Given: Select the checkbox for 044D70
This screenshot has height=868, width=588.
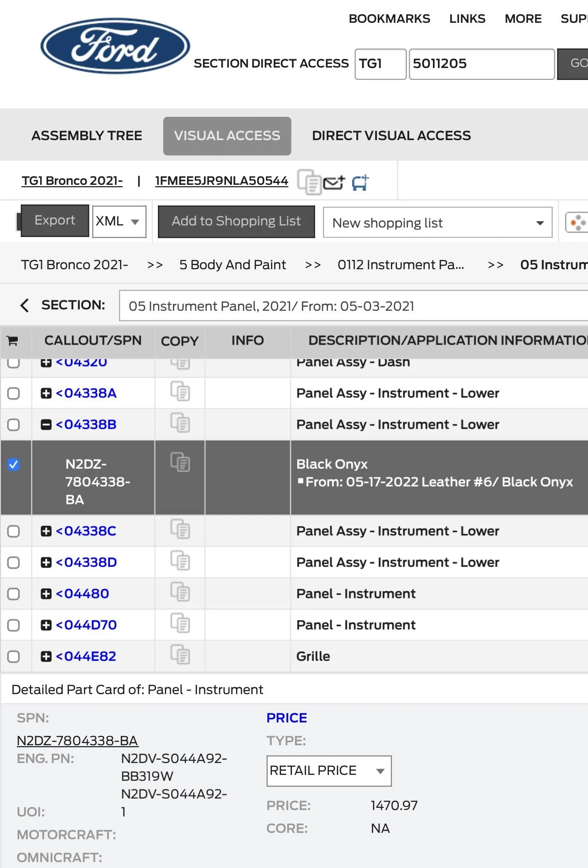Looking at the screenshot, I should pyautogui.click(x=14, y=625).
